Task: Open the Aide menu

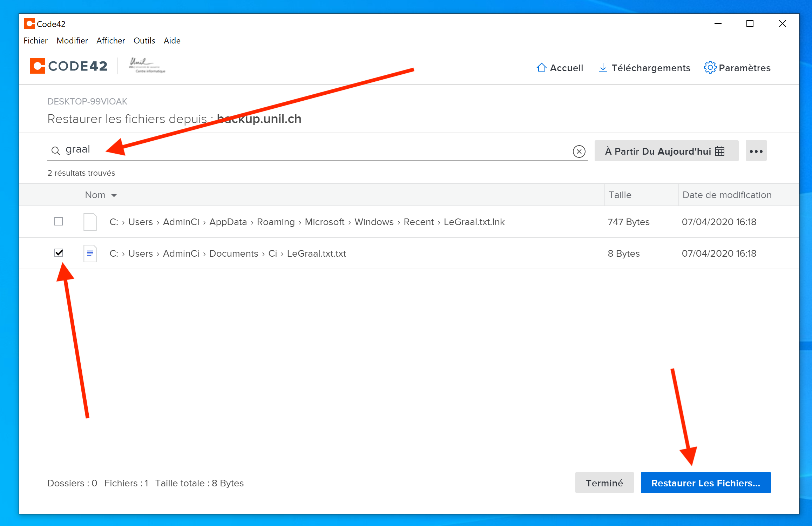Action: tap(172, 41)
